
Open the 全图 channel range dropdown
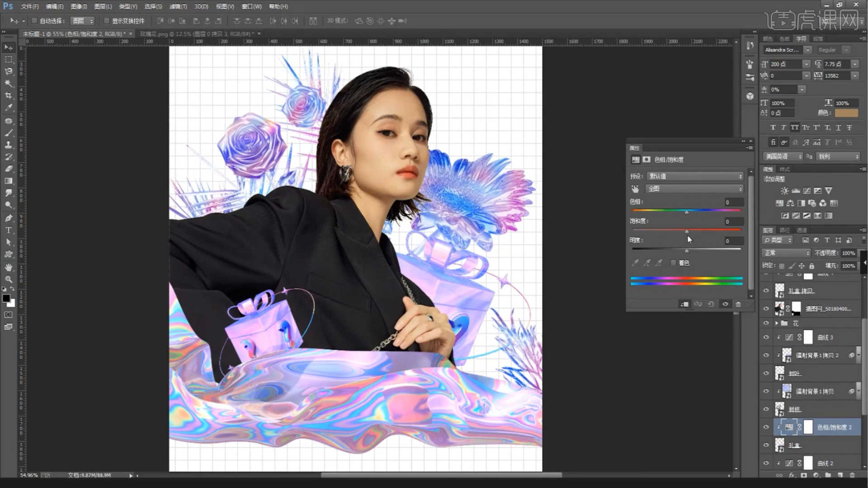695,189
